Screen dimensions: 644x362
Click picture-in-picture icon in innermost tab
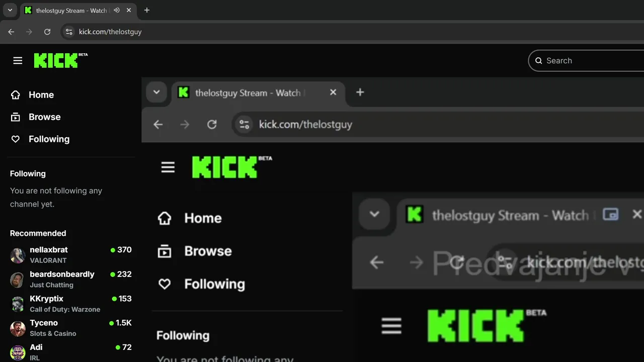tap(610, 215)
